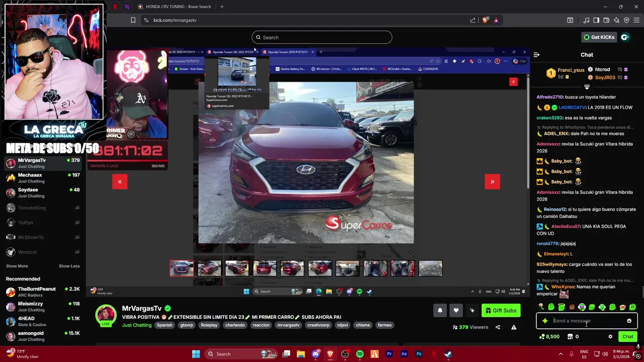Screen dimensions: 644x362
Task: Open recommended channel 4HEAD
Action: pos(43,321)
